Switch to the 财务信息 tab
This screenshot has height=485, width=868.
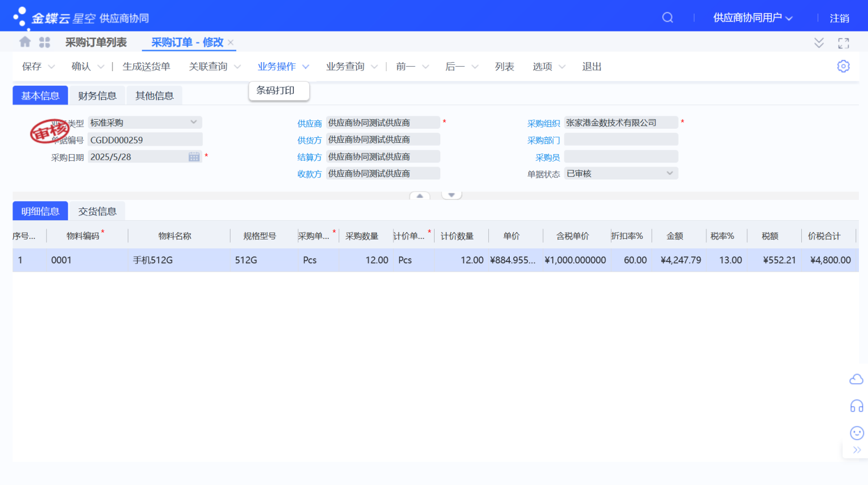coord(97,95)
